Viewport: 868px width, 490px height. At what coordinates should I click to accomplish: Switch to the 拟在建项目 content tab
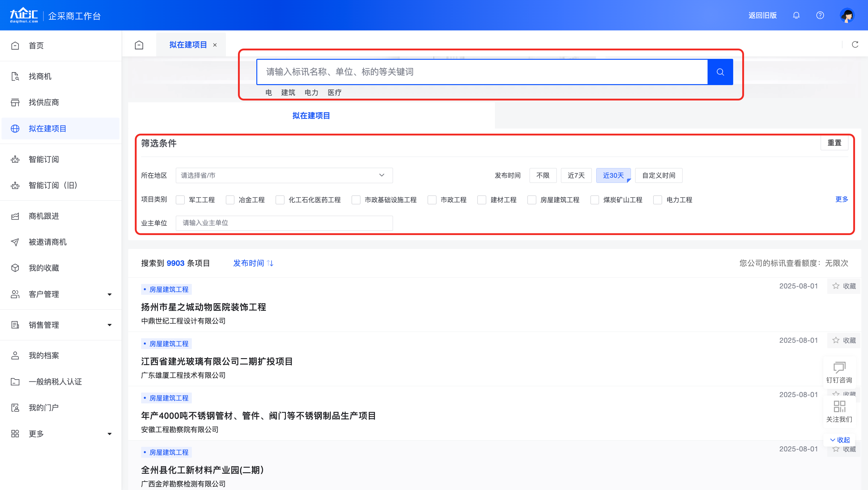(x=311, y=116)
